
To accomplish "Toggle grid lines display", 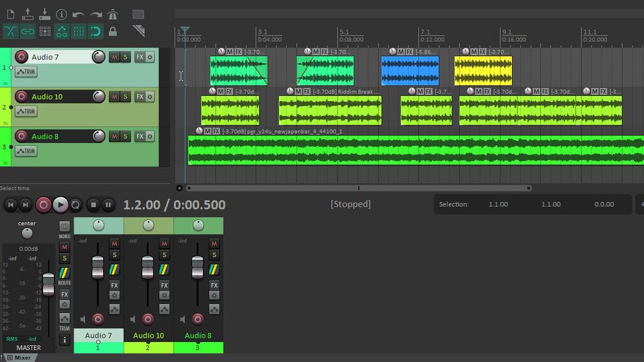I will tap(79, 31).
